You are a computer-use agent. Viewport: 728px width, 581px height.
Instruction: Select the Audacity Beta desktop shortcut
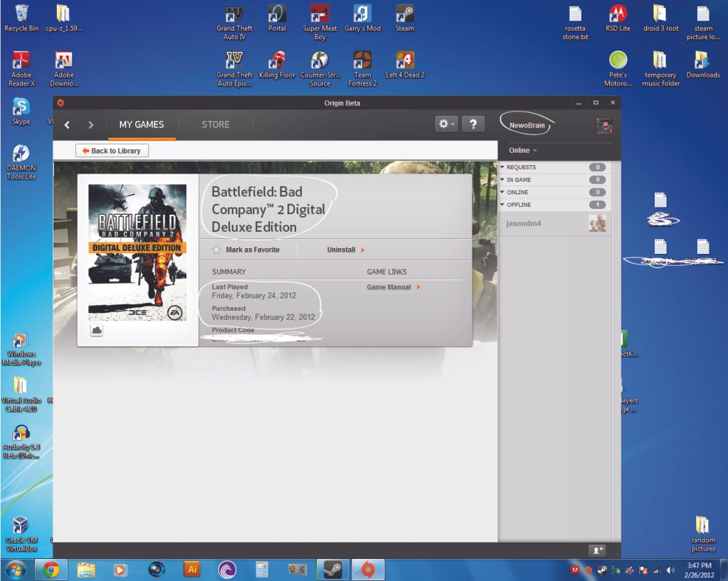[x=21, y=442]
